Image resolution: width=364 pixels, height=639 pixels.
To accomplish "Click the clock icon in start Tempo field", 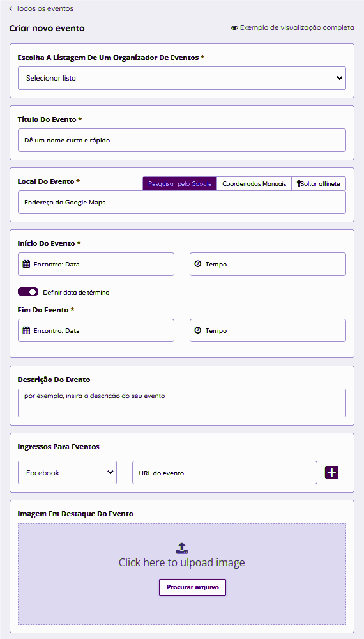I will [x=198, y=264].
